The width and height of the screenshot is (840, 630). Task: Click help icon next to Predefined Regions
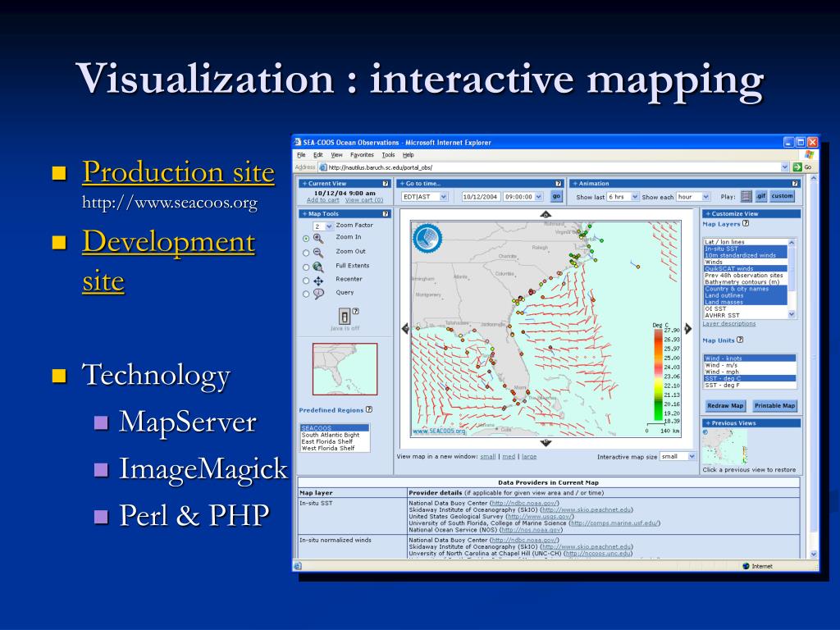369,410
